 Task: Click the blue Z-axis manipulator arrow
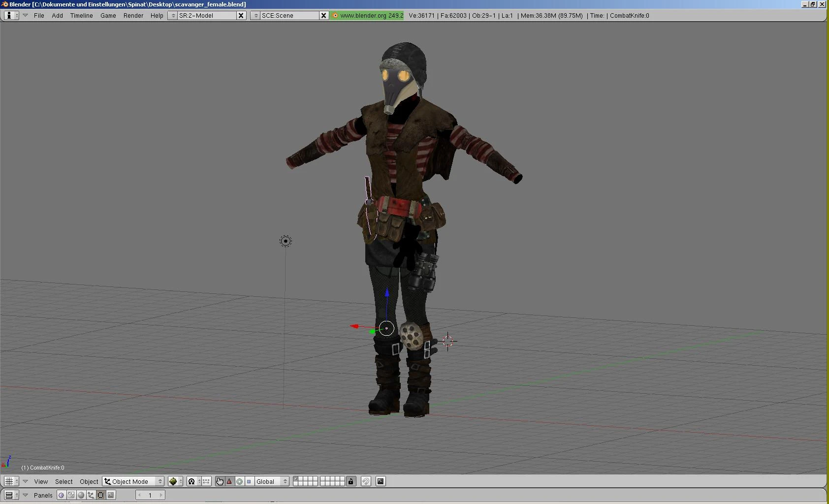(387, 293)
